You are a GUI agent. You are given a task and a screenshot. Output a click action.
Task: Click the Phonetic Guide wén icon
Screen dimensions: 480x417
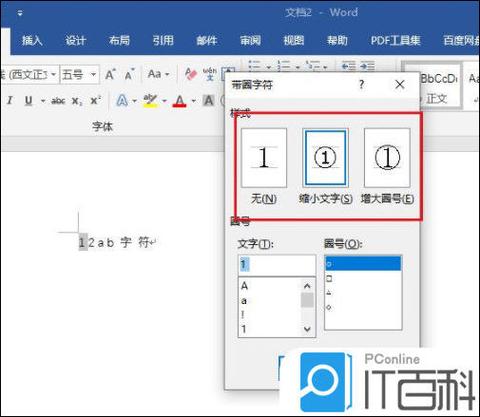tap(209, 74)
